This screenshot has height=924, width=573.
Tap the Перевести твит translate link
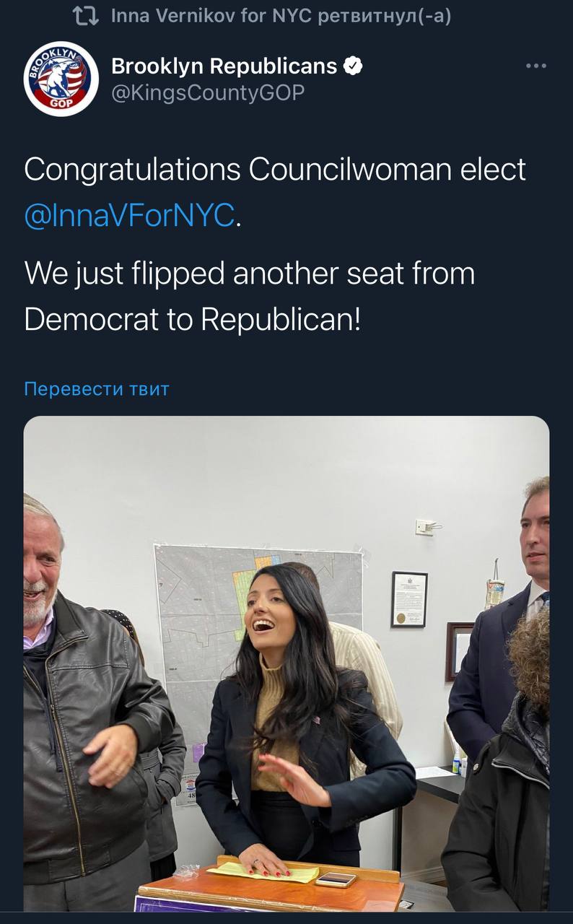click(97, 389)
